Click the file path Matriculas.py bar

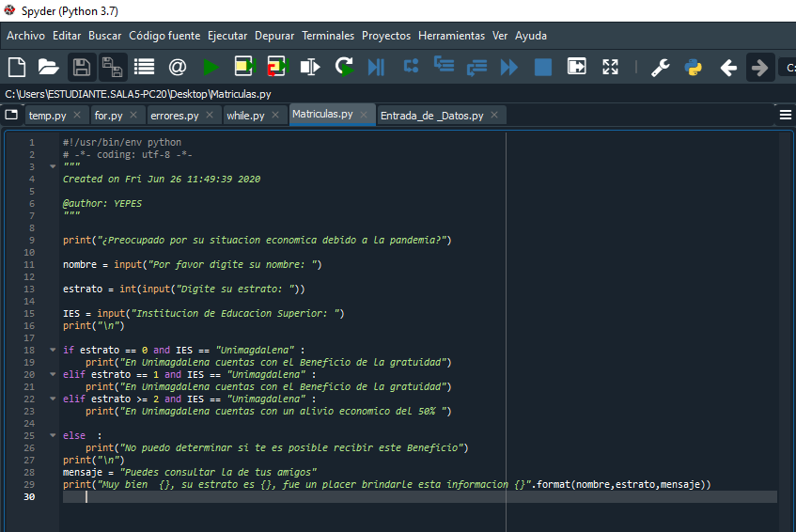coord(138,94)
